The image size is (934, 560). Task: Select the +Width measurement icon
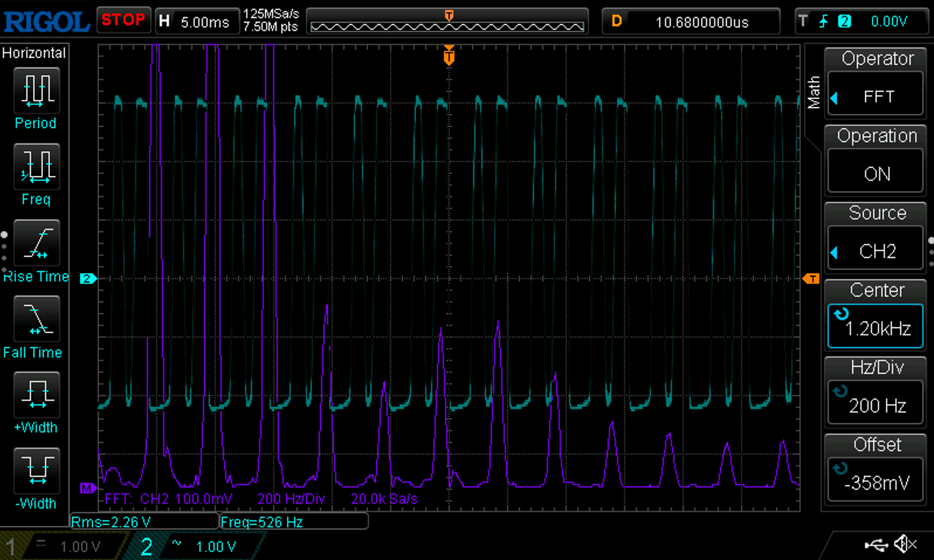pyautogui.click(x=36, y=394)
